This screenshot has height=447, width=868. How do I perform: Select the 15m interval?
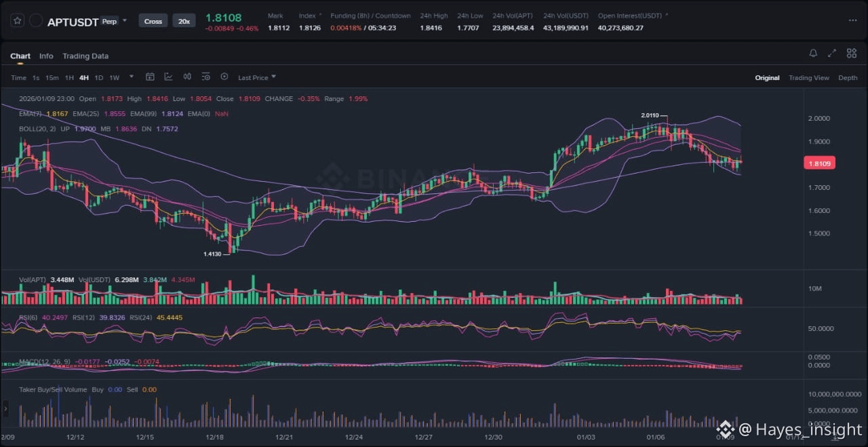click(52, 78)
